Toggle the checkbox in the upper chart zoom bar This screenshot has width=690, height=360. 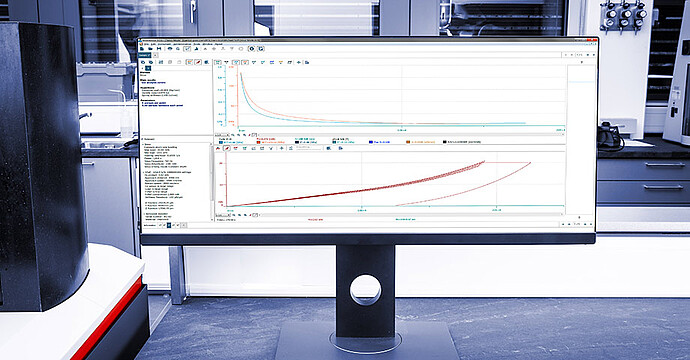pyautogui.click(x=254, y=135)
